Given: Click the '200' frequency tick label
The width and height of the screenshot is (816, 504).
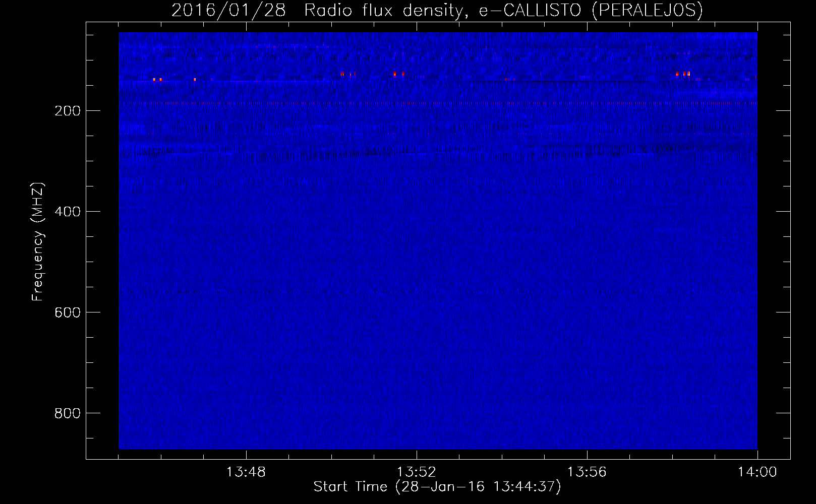Looking at the screenshot, I should (67, 110).
